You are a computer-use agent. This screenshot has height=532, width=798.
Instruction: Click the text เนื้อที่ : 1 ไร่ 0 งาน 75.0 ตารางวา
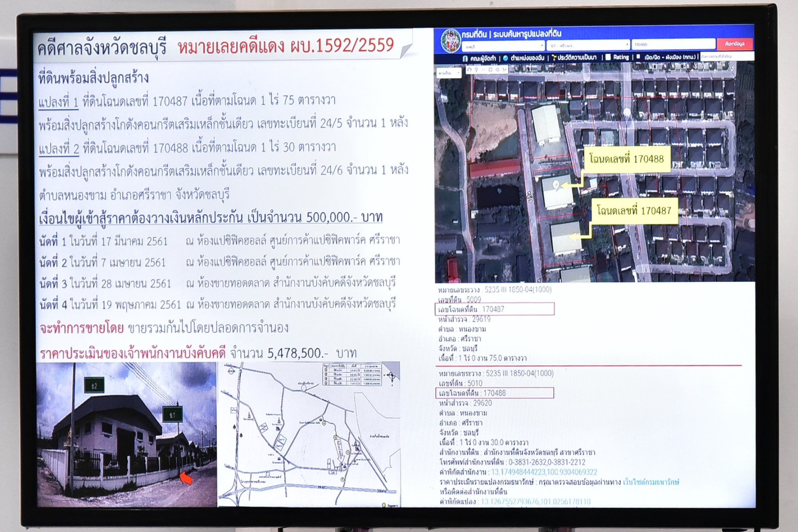point(483,358)
